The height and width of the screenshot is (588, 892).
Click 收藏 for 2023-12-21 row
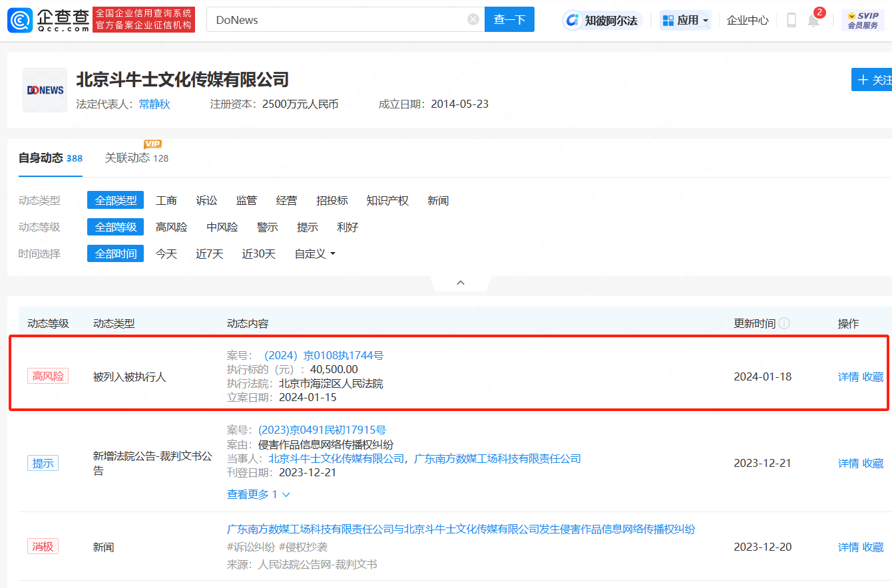(873, 463)
